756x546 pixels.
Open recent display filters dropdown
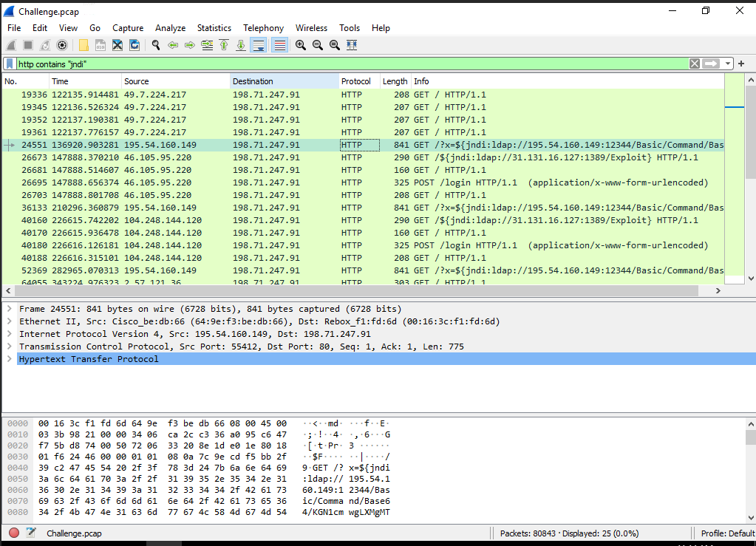728,64
